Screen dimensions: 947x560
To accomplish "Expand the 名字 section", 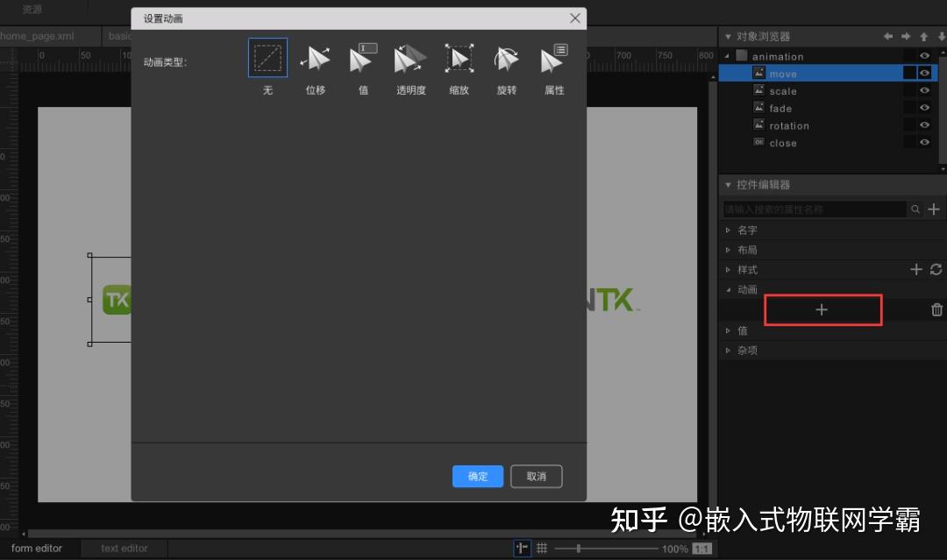I will point(728,230).
